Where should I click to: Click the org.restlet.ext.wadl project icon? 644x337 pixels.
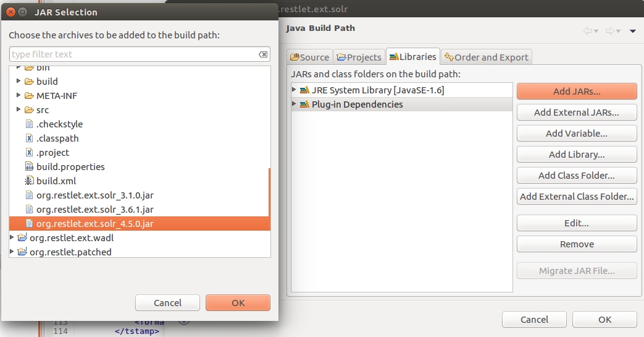(23, 237)
